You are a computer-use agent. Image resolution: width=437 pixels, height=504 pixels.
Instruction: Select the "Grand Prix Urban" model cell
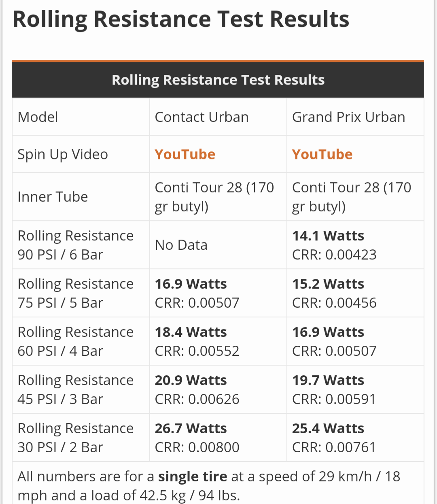[x=348, y=117]
